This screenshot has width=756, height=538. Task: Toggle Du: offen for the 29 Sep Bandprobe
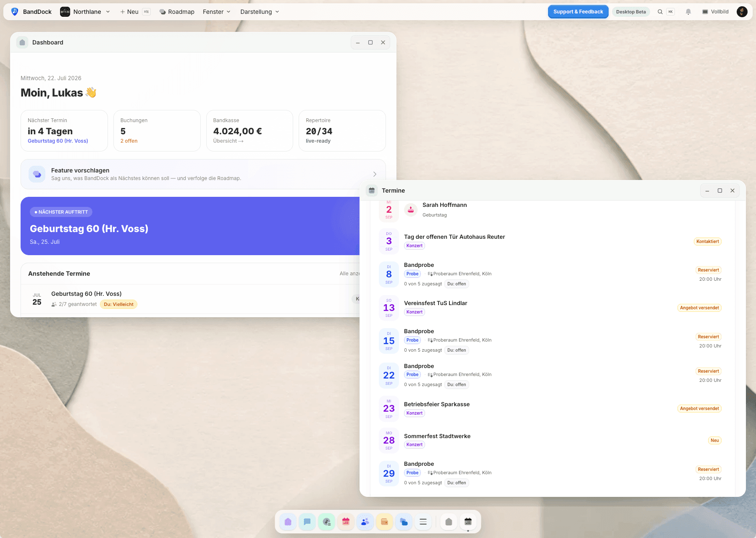pos(457,483)
